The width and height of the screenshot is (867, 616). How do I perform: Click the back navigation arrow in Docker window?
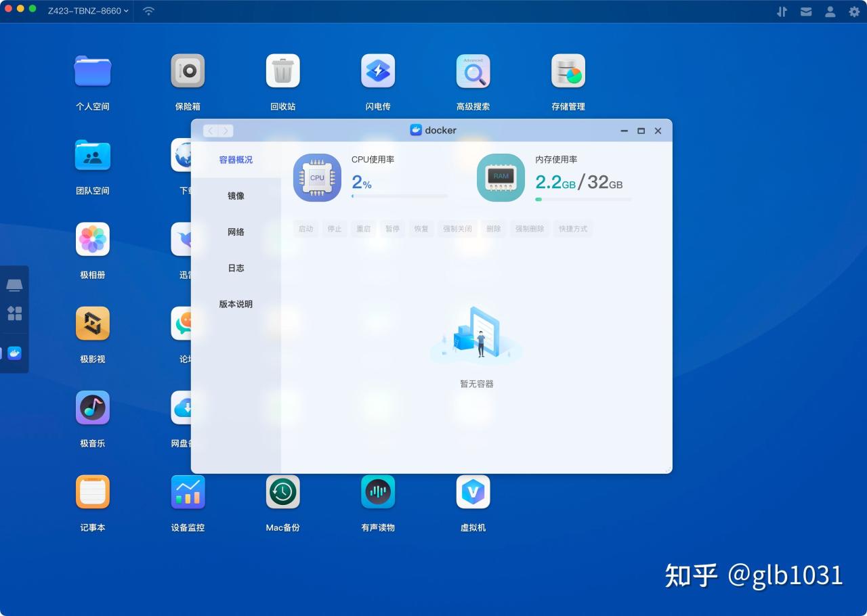[211, 130]
